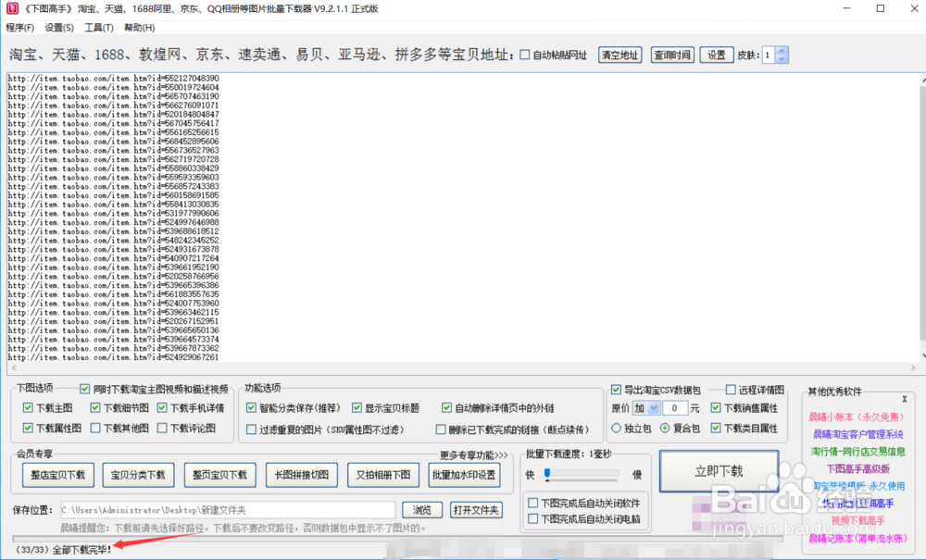The image size is (926, 560).
Task: Click the 原价 amount input field
Action: (675, 408)
